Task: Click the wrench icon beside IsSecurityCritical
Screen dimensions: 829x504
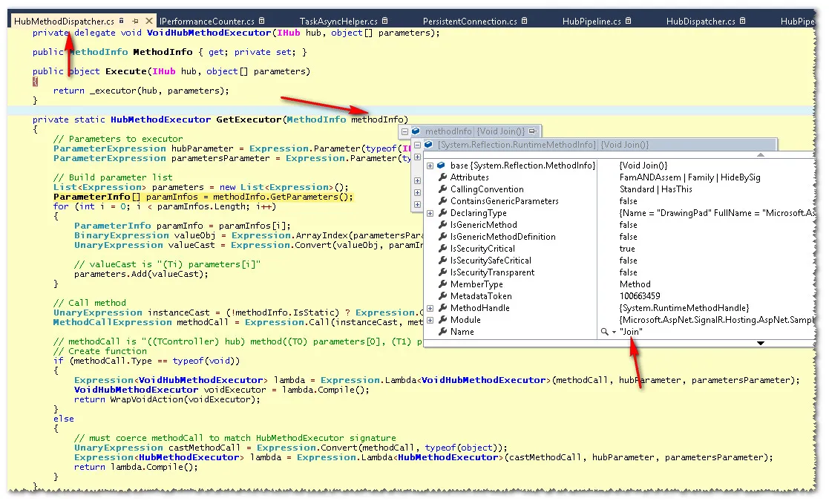Action: point(442,249)
